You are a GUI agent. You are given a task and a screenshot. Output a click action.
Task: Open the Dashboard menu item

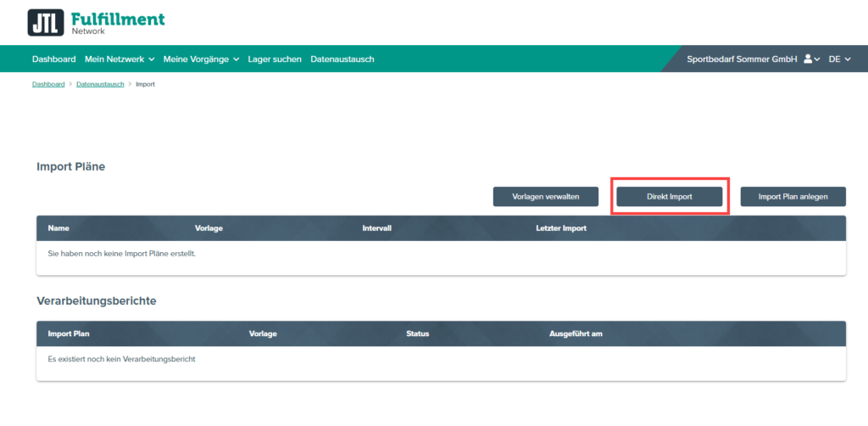[53, 59]
